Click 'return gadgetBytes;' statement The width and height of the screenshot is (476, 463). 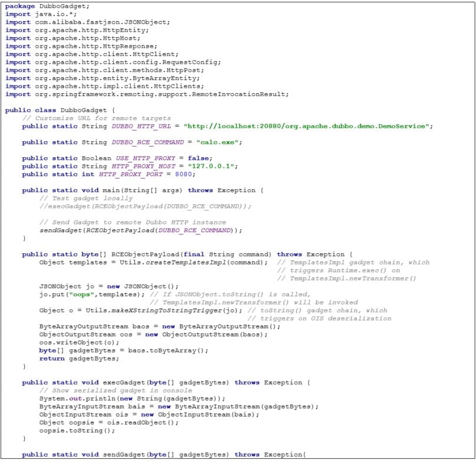coord(79,359)
